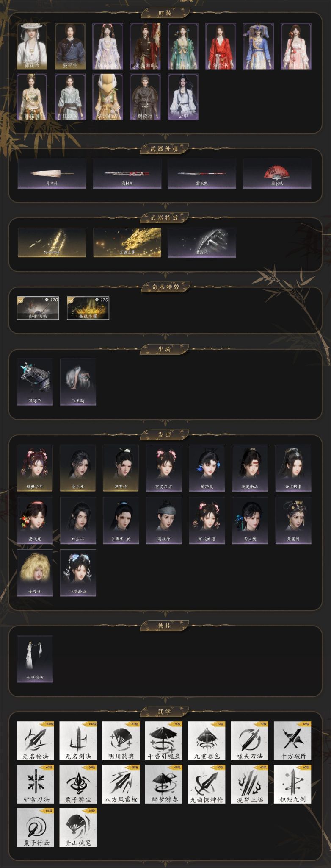Select the 云中 white outfit thumbnail
The height and width of the screenshot is (868, 331).
(x=183, y=97)
